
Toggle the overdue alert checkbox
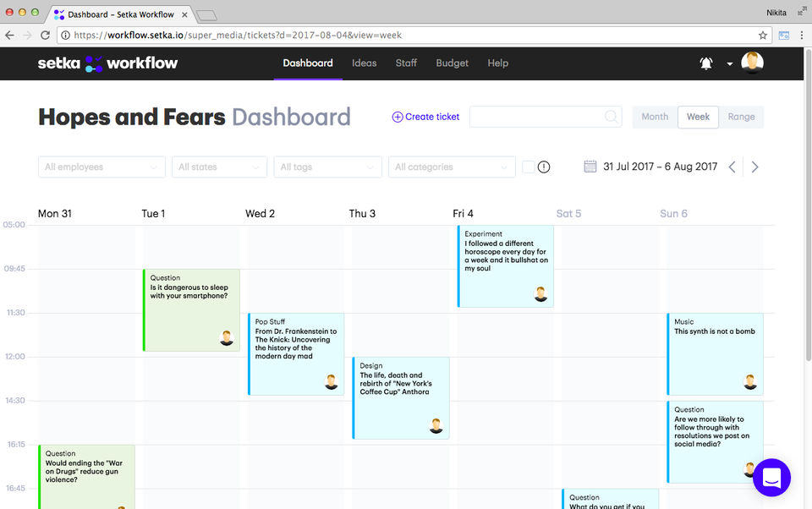click(x=528, y=167)
